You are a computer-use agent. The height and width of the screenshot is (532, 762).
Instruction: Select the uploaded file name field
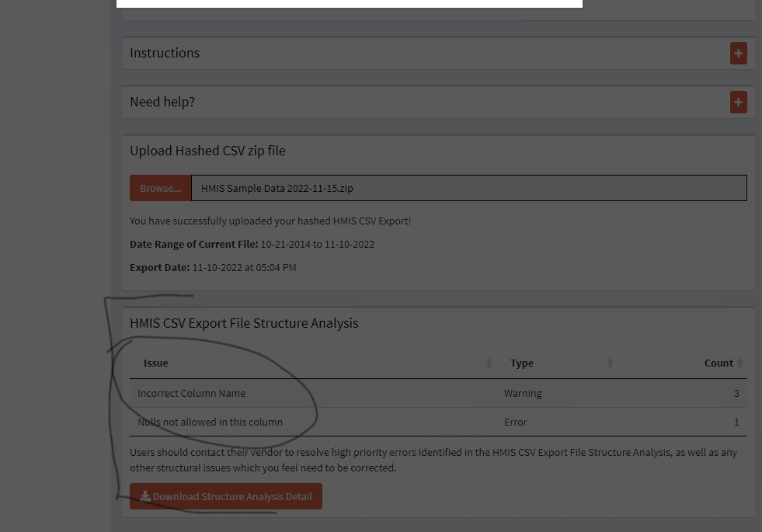point(469,188)
